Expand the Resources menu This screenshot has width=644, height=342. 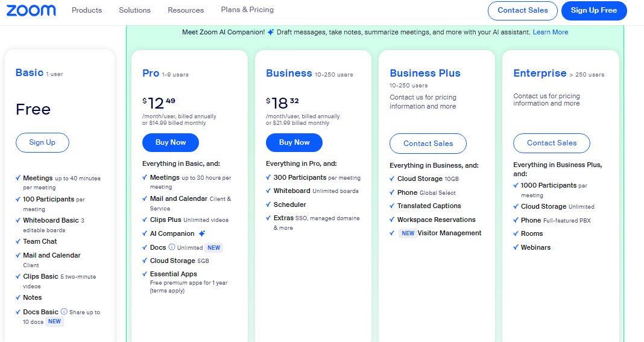tap(186, 10)
